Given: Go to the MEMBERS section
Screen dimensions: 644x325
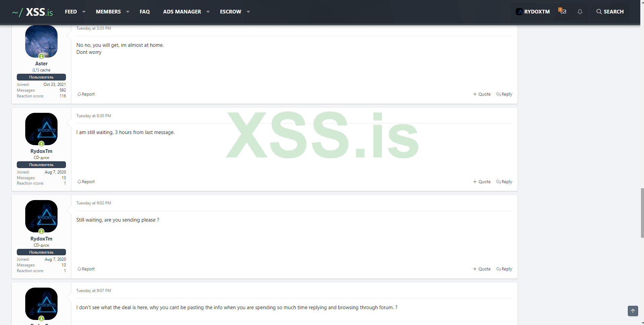Looking at the screenshot, I should point(108,12).
